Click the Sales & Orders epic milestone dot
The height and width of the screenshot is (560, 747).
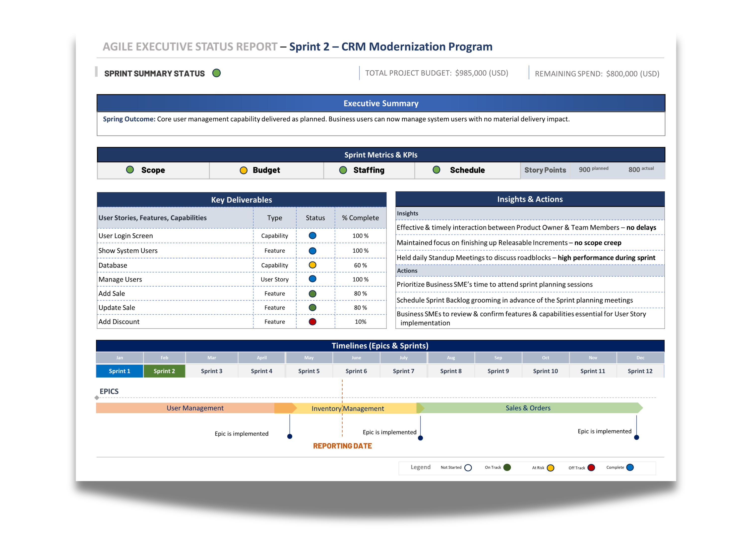(637, 438)
